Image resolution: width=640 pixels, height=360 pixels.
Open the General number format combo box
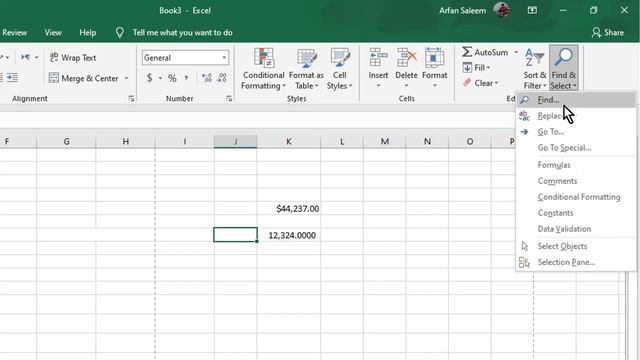pyautogui.click(x=185, y=58)
